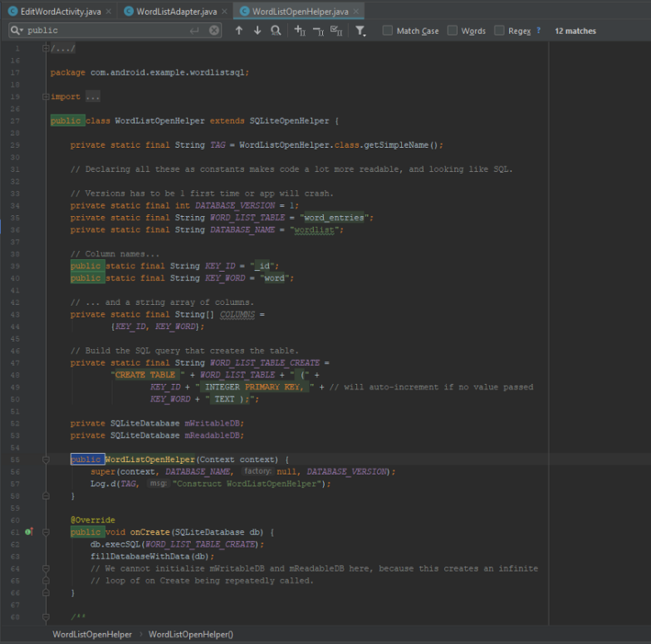
Task: Close the WordListAdapter.java tab
Action: coord(224,12)
